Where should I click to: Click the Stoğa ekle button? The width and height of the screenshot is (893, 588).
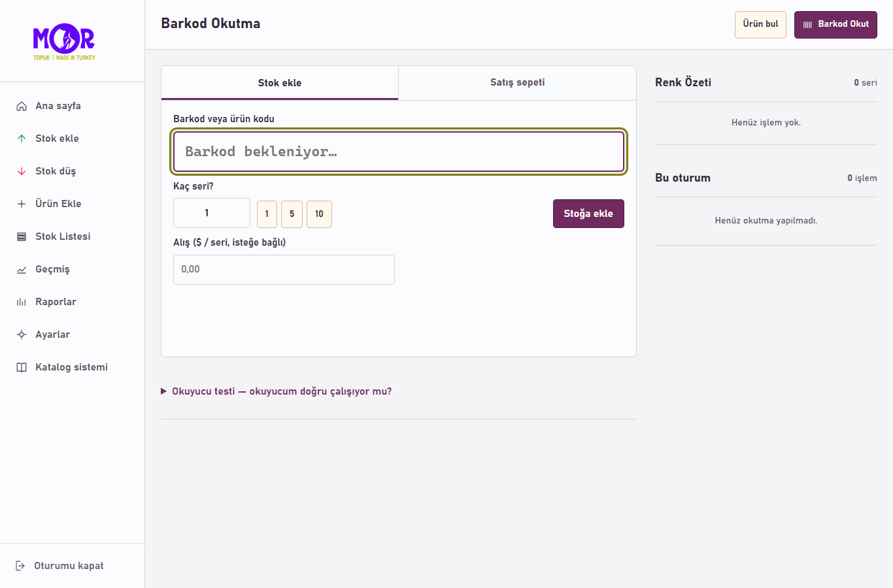click(588, 214)
